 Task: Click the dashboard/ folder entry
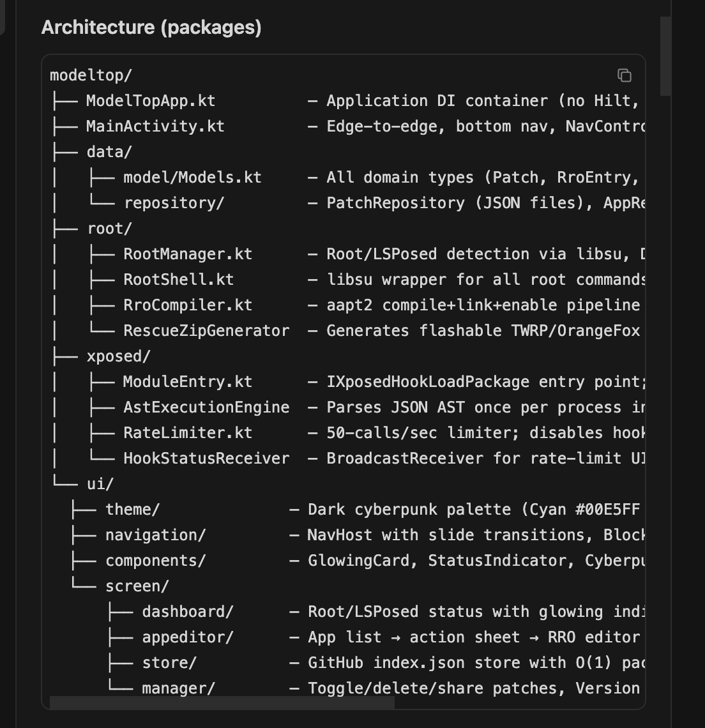tap(188, 612)
